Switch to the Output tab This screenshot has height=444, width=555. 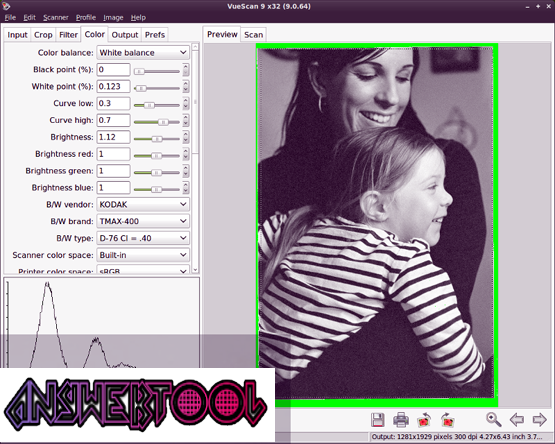(x=125, y=35)
